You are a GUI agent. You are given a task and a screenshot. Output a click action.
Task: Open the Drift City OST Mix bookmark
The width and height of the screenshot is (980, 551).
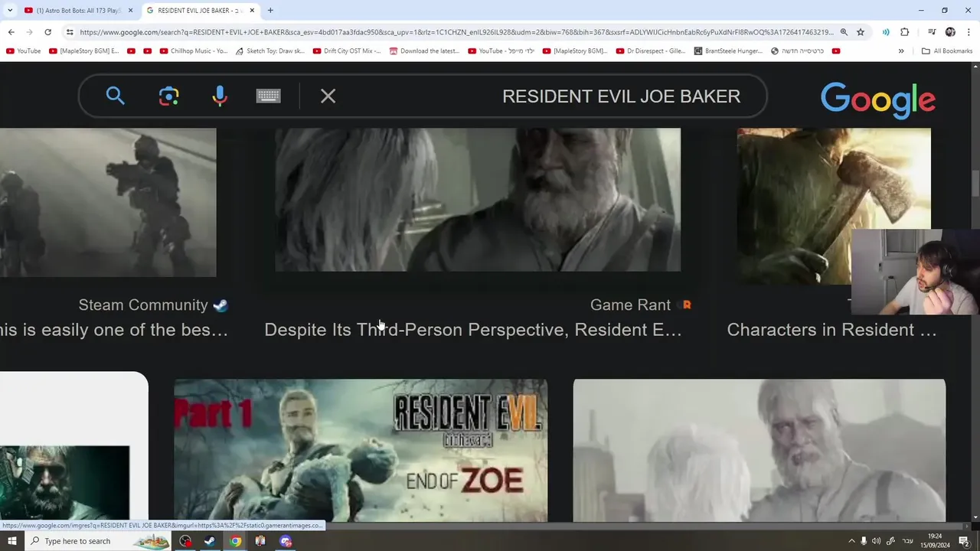point(346,51)
